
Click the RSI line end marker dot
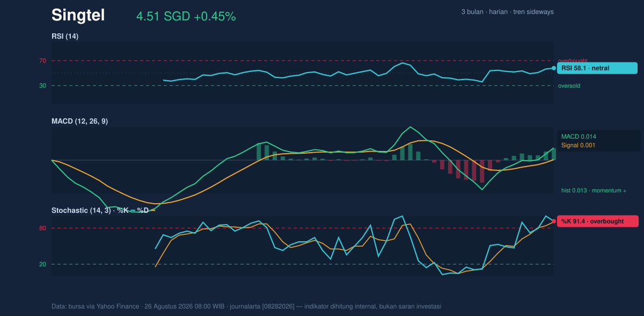(x=554, y=68)
